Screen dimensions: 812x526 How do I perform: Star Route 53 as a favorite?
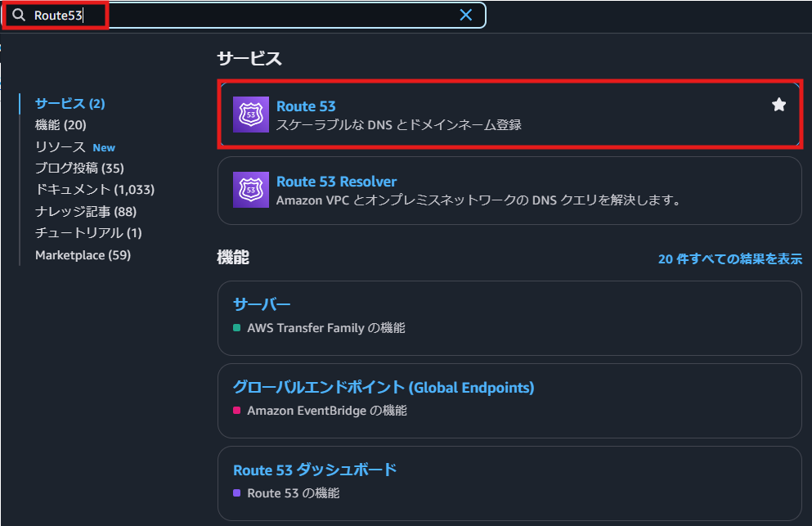click(x=778, y=105)
